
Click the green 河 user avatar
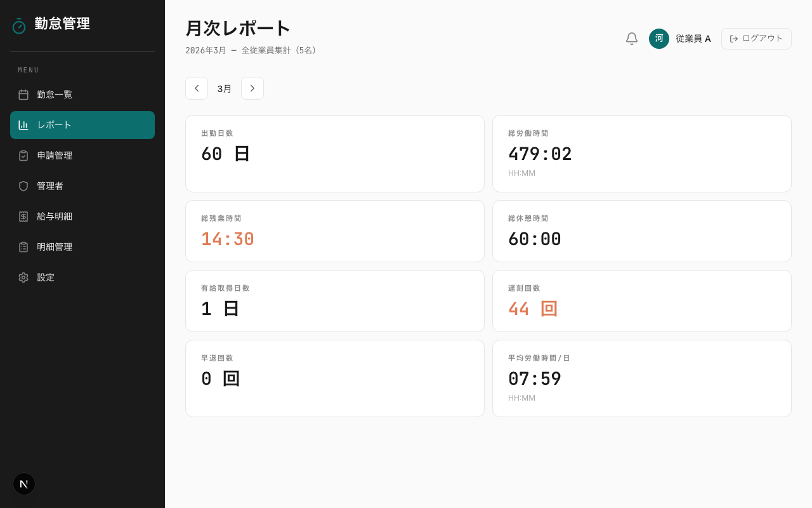tap(659, 39)
